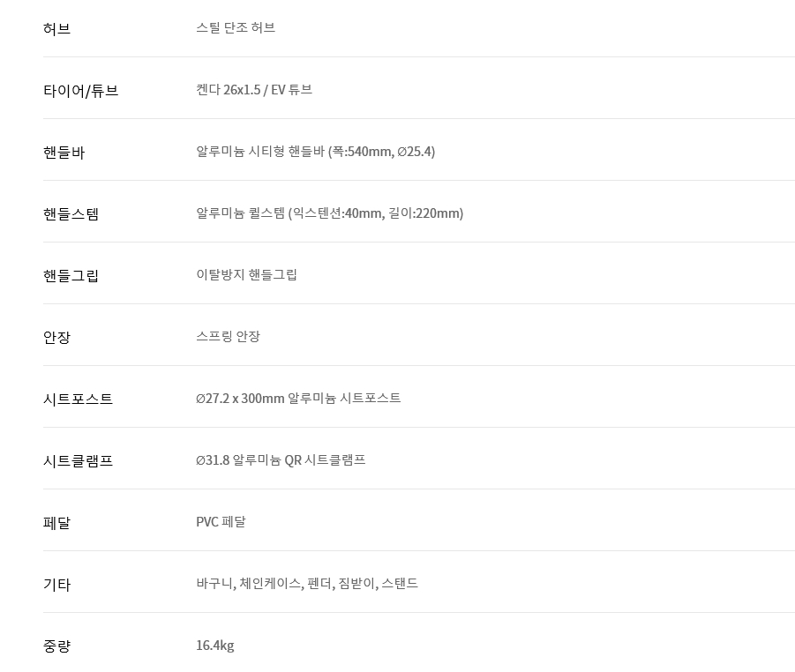
Task: Click the 핸들스템 label
Action: pos(71,214)
